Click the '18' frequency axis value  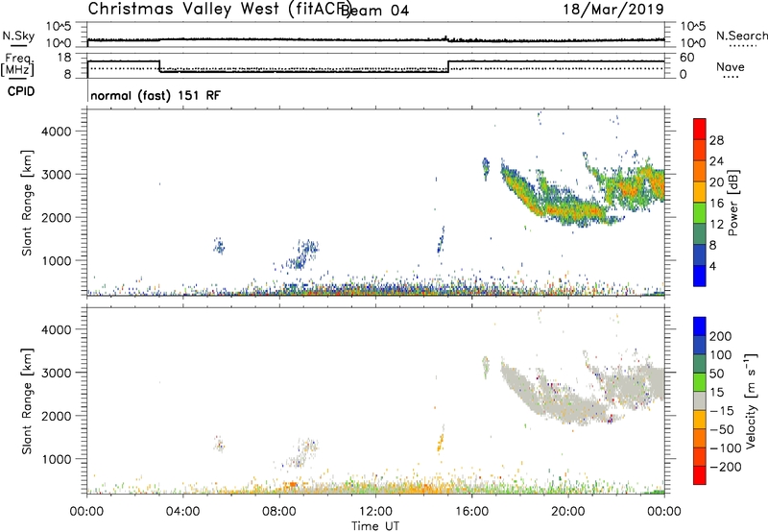click(x=64, y=58)
